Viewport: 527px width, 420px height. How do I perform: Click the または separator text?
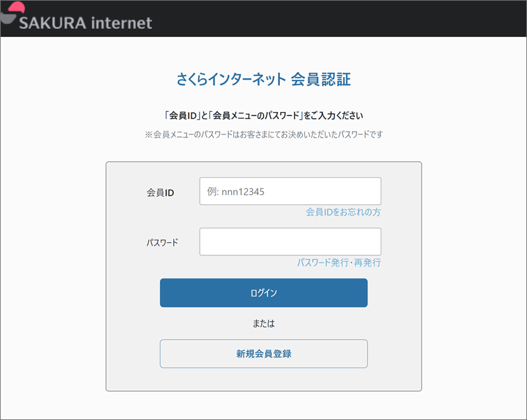coord(264,323)
